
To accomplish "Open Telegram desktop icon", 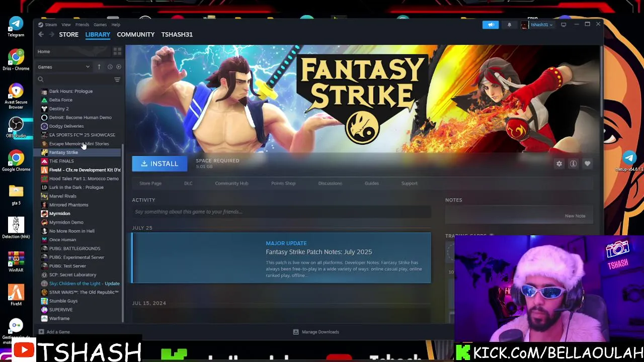I will 16,27.
